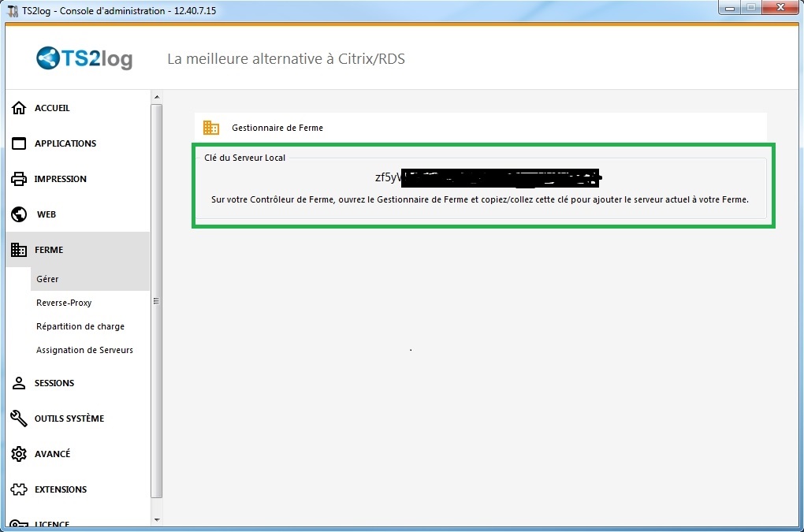
Task: Click the Accueil house icon
Action: pyautogui.click(x=19, y=108)
